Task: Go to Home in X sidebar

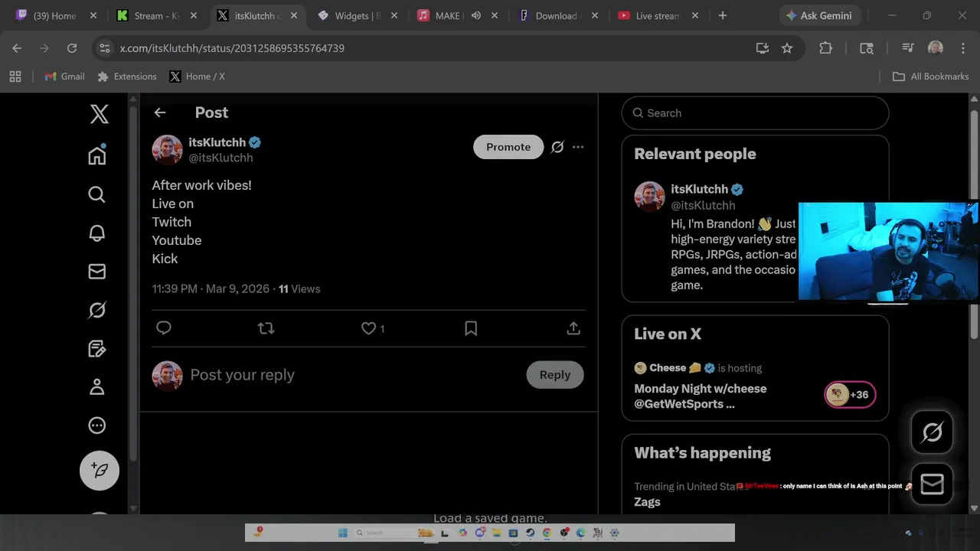Action: [x=96, y=155]
